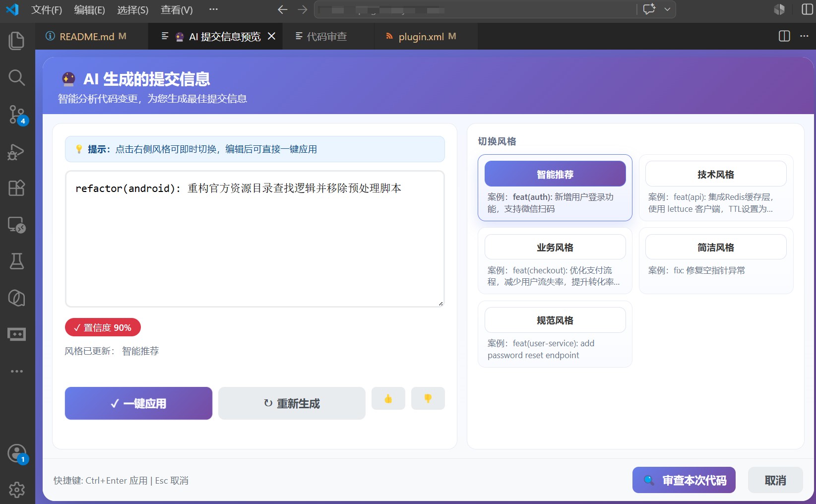Click the 快捷键 Ctrl+Enter hint text

coord(121,480)
